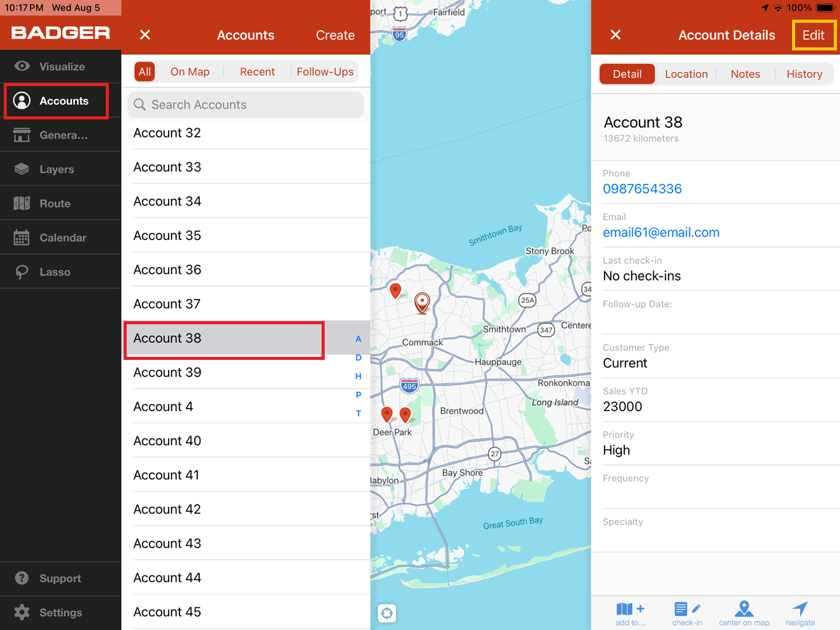
Task: Select Account 4 in the list
Action: (246, 407)
